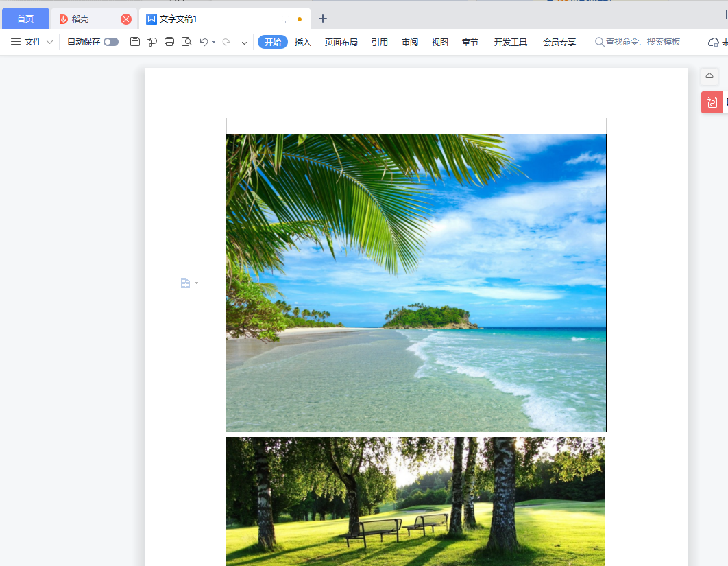The width and height of the screenshot is (728, 566).
Task: Switch to the 插入 ribbon tab
Action: click(302, 42)
